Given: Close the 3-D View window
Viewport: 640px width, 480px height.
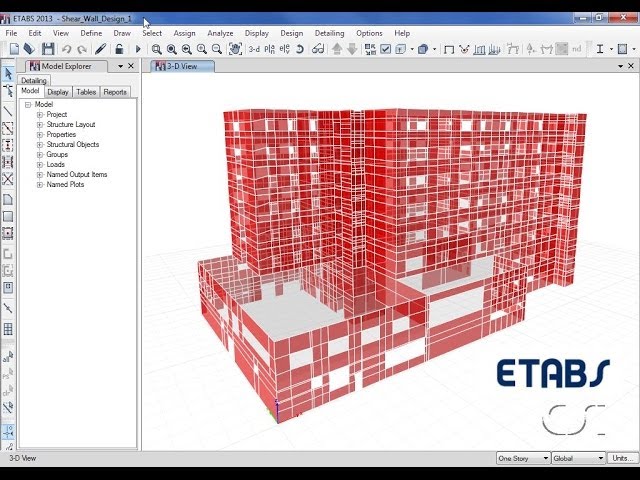Looking at the screenshot, I should click(x=631, y=66).
